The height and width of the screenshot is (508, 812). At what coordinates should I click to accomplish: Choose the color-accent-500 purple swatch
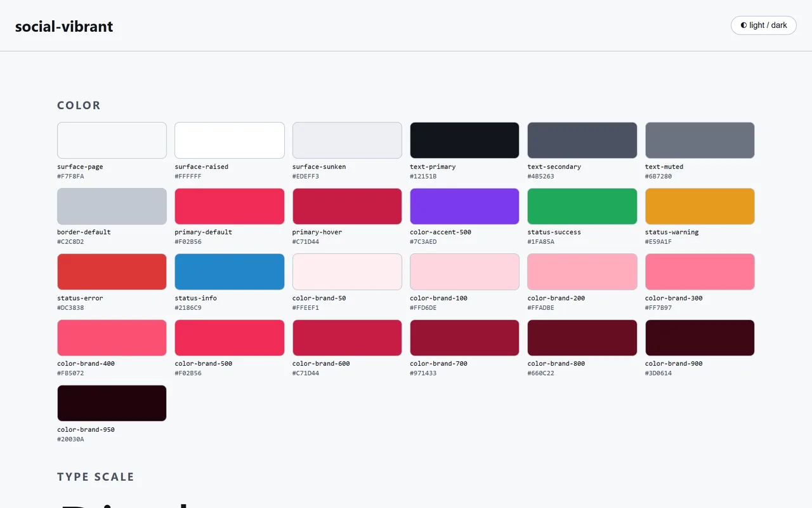(x=464, y=206)
